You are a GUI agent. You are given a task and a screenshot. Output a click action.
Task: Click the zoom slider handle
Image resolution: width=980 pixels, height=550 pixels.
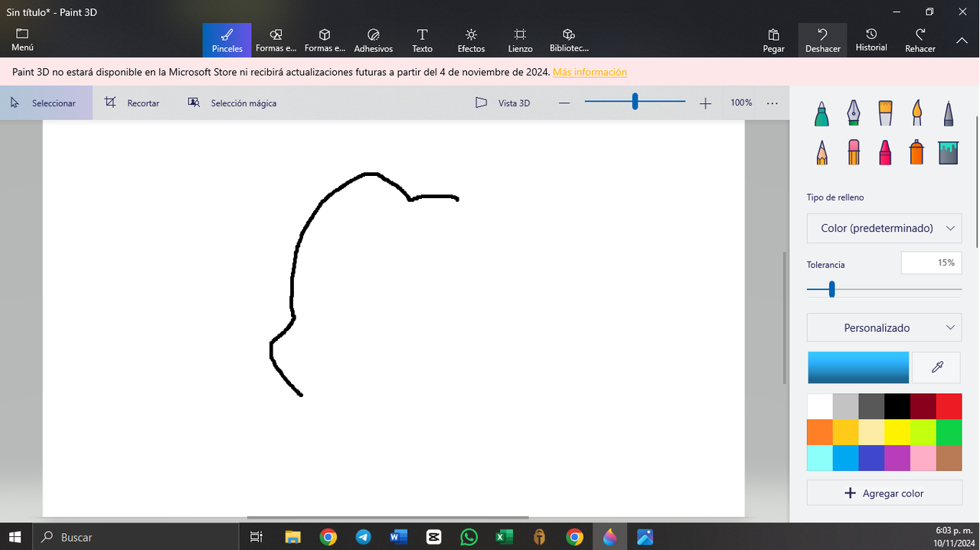[x=635, y=102]
